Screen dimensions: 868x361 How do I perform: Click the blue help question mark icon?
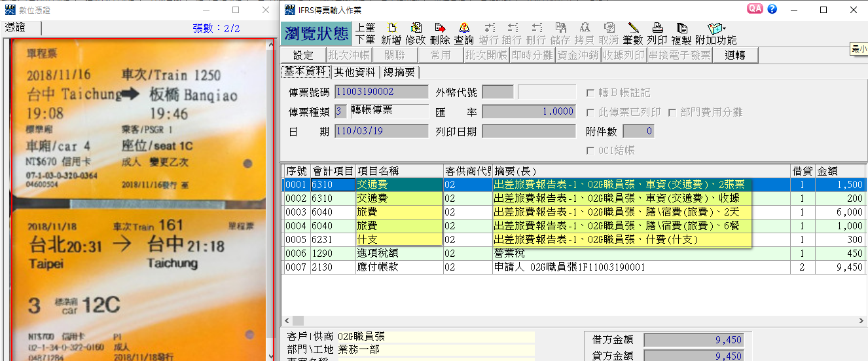click(772, 9)
